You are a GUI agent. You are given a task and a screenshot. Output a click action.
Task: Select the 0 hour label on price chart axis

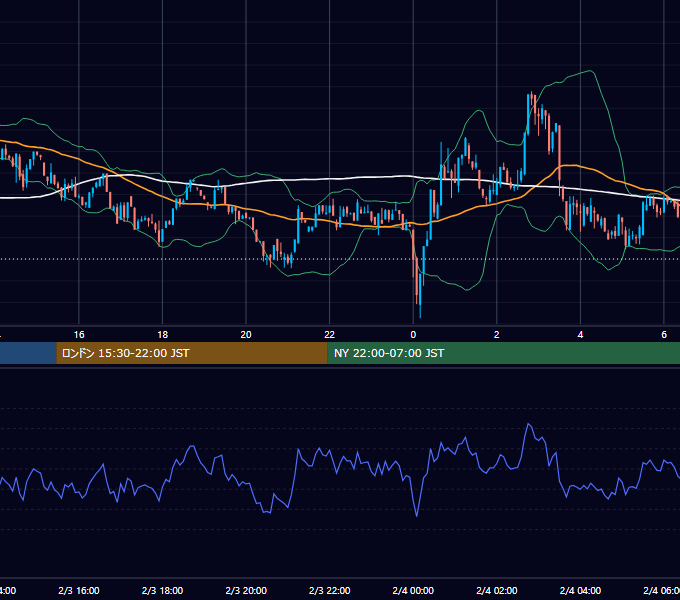pos(413,335)
